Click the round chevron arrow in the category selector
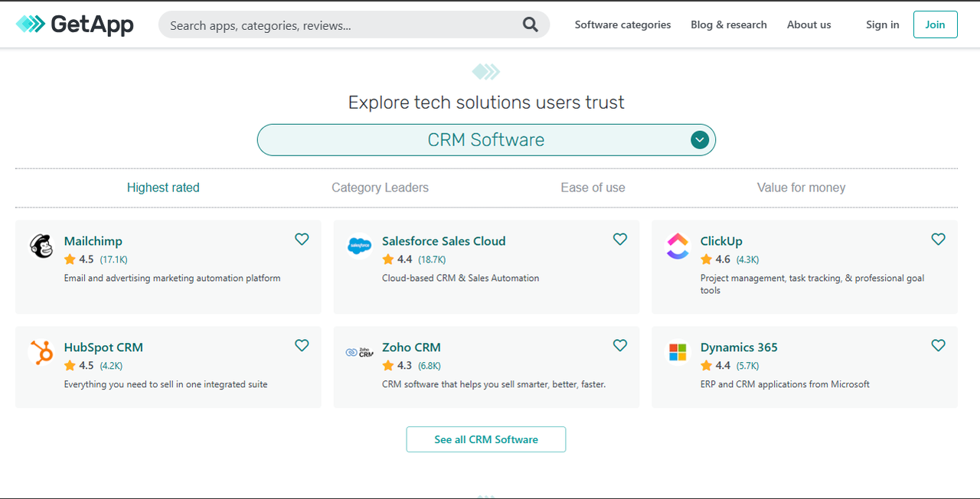The width and height of the screenshot is (980, 499). (x=699, y=140)
